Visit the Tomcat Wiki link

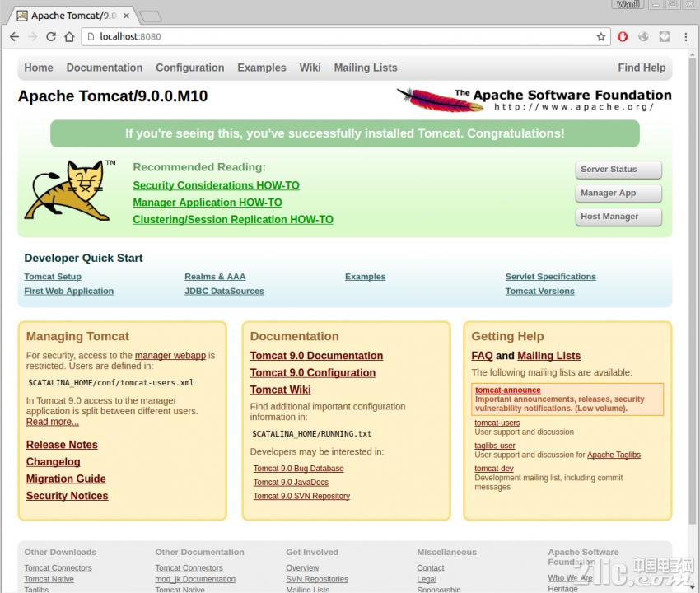pos(280,390)
